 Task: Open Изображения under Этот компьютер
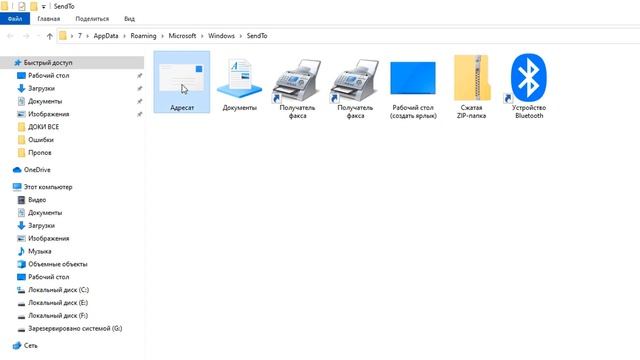[48, 238]
